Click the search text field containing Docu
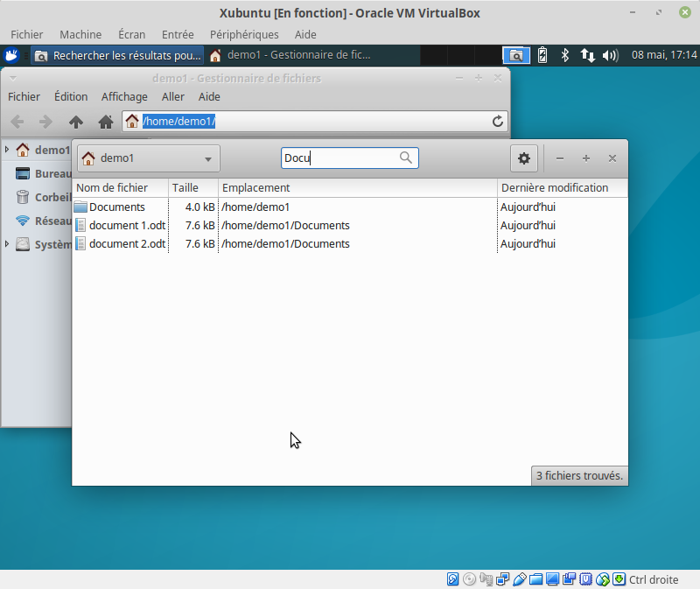This screenshot has height=589, width=700. 339,158
